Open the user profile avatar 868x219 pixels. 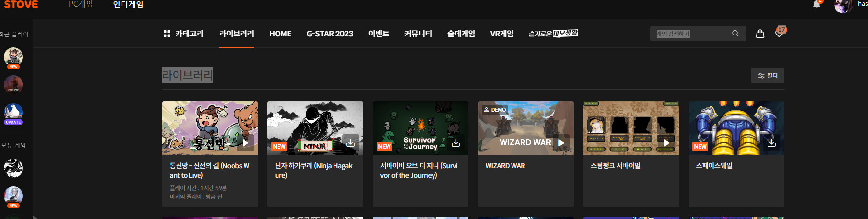tap(843, 6)
